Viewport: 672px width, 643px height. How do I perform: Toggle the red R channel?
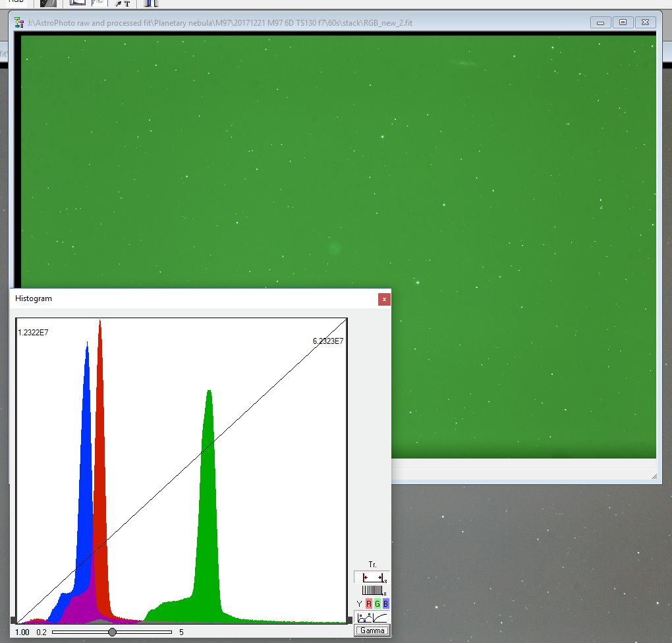pyautogui.click(x=368, y=603)
